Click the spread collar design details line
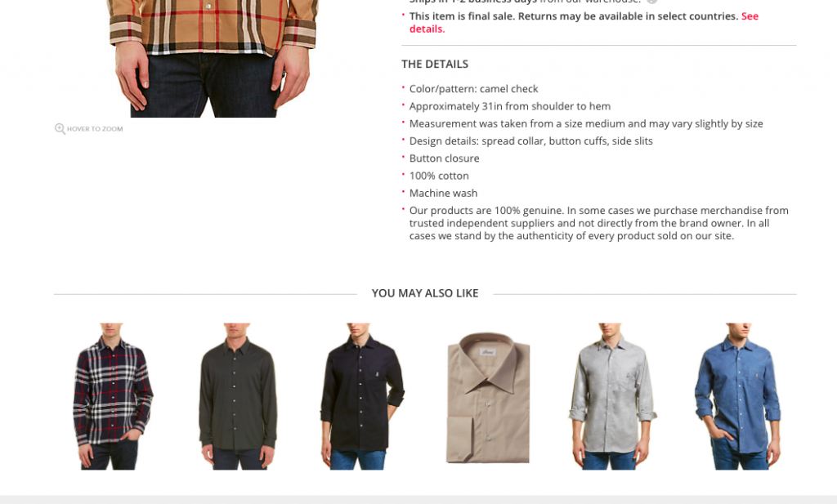The image size is (837, 504). [x=530, y=141]
